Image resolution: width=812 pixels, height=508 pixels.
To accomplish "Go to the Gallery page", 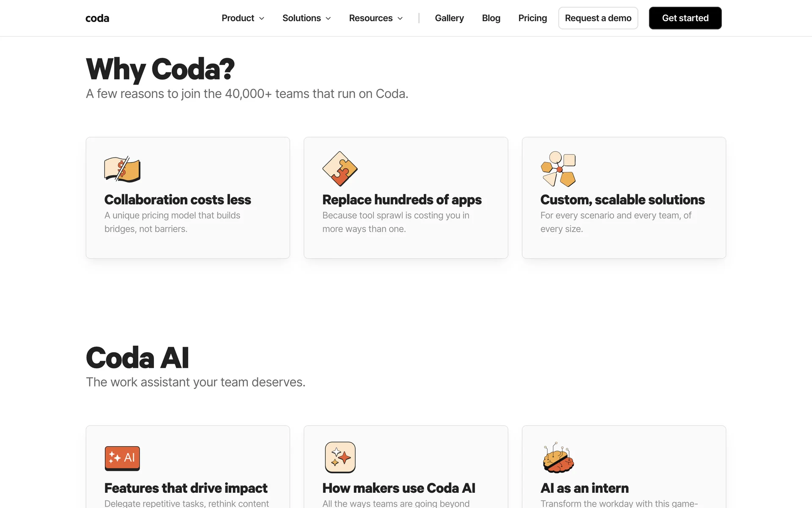I will tap(449, 18).
